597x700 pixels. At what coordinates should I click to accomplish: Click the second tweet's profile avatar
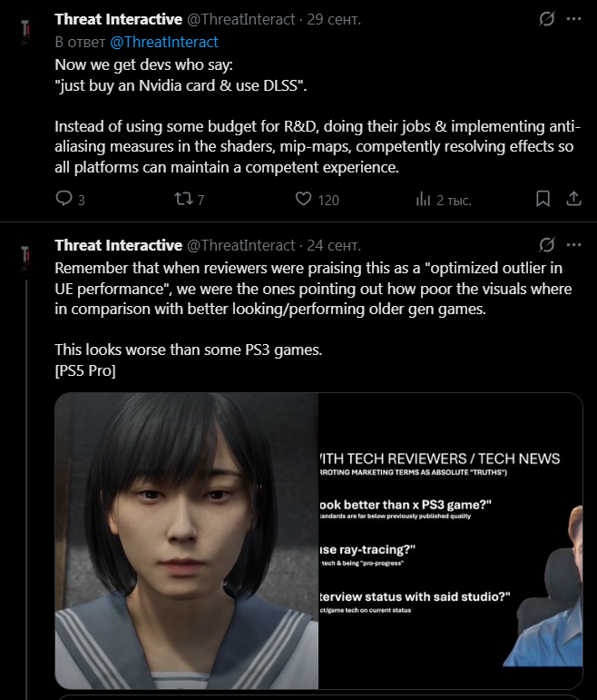[25, 259]
